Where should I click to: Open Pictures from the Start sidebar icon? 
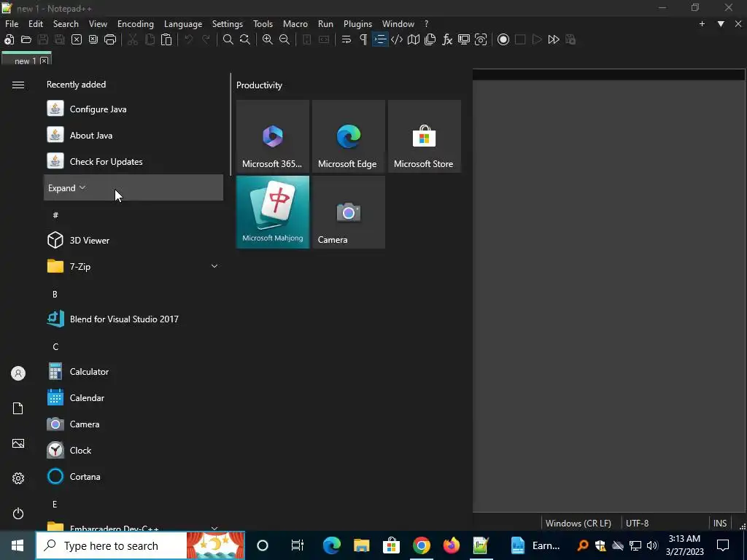18,443
